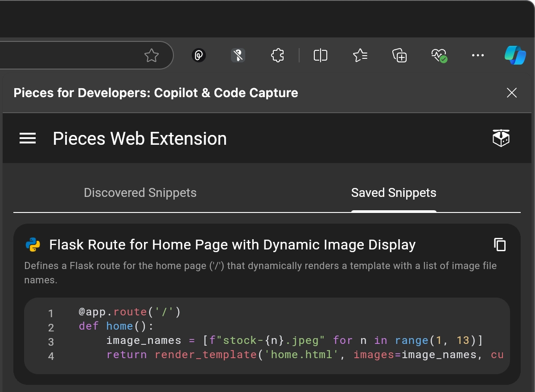Open the favorites list icon
The image size is (535, 392).
point(360,55)
